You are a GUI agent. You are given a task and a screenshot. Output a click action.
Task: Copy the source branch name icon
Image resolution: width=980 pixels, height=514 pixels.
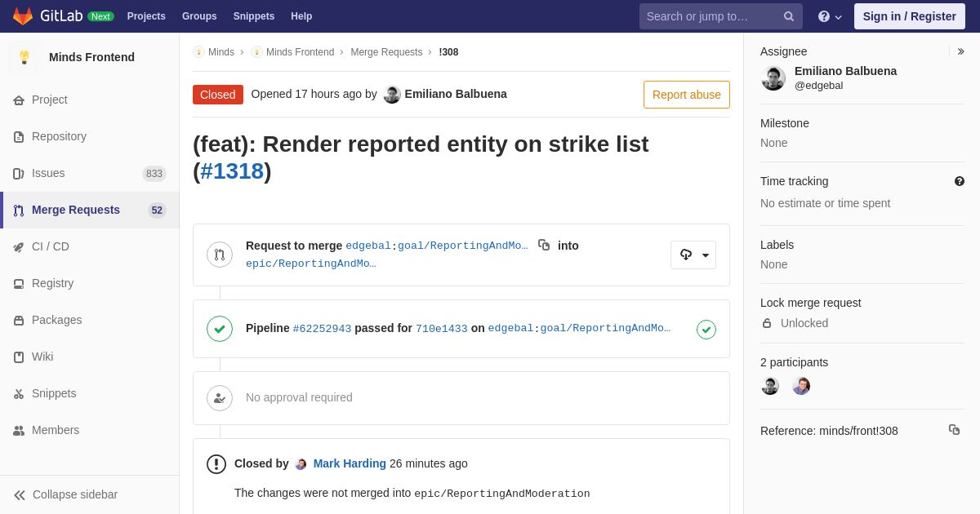544,245
